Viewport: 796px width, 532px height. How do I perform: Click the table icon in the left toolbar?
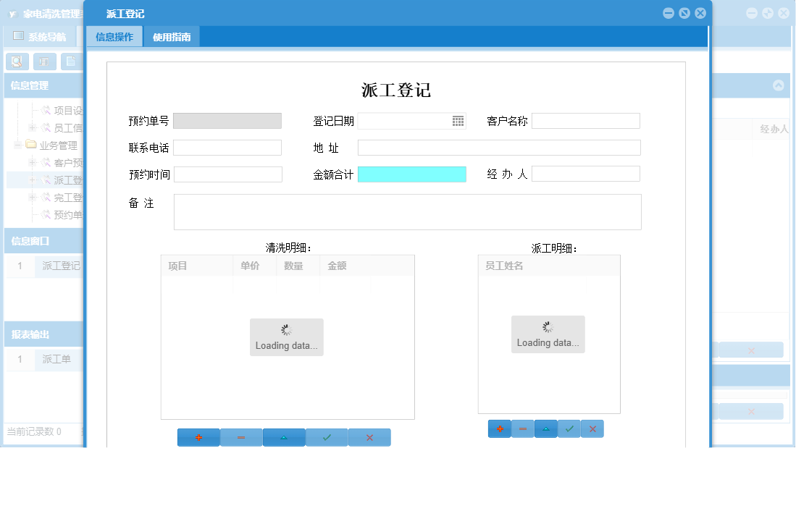pos(43,62)
